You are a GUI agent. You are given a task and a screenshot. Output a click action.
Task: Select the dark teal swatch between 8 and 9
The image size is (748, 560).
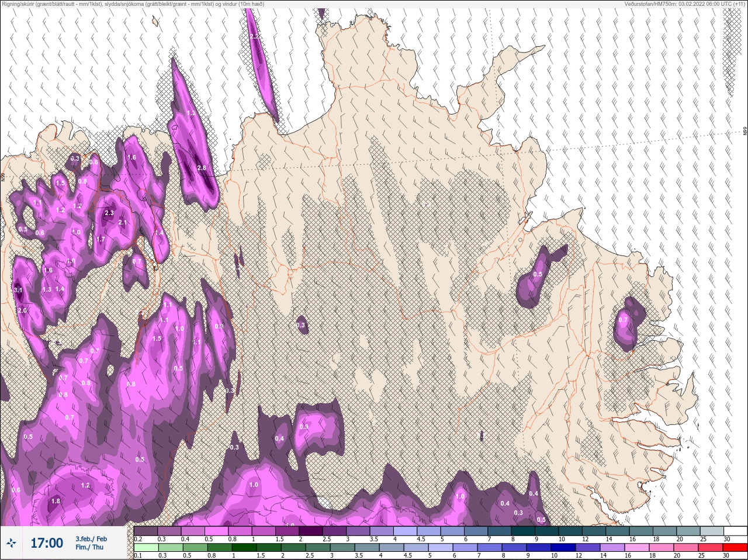point(524,531)
